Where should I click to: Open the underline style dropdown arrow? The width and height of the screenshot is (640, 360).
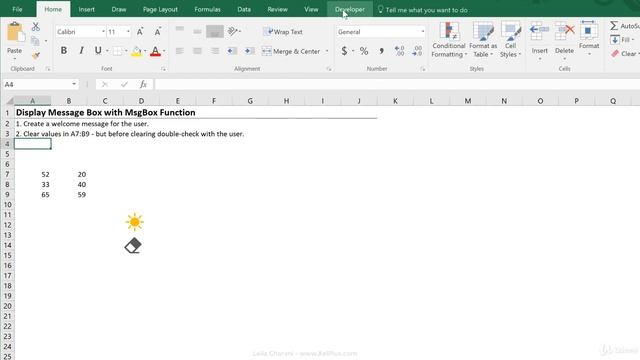107,51
